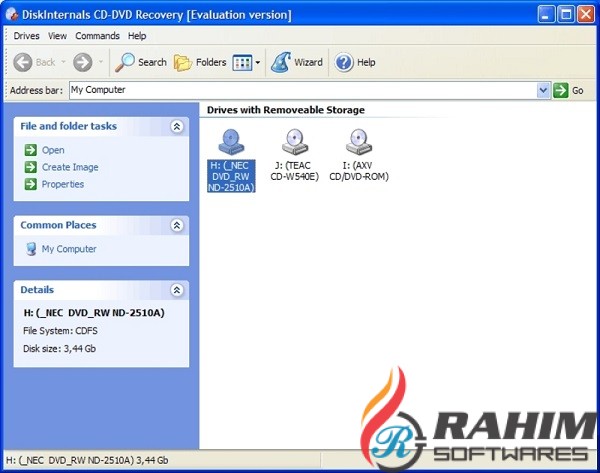Viewport: 600px width, 473px height.
Task: Open the View menu
Action: coord(57,36)
